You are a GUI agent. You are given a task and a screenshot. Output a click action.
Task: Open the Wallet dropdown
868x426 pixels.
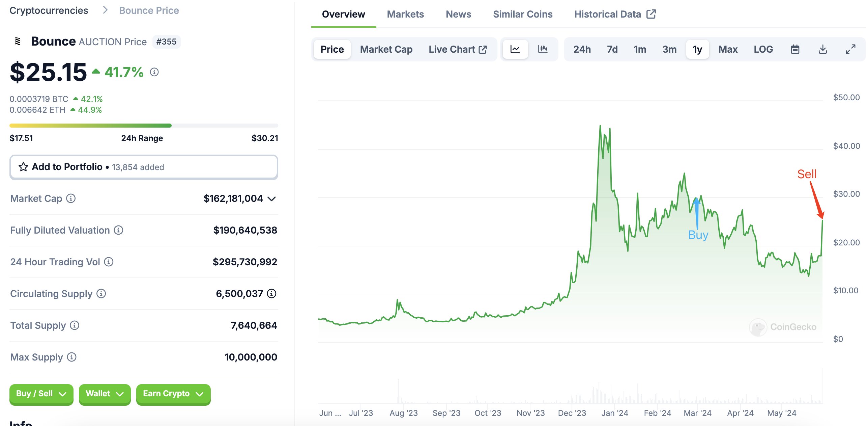(105, 394)
